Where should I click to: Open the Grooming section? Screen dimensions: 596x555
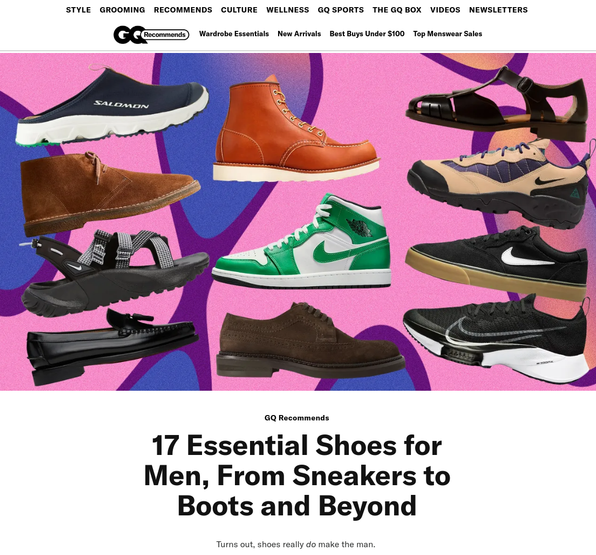pyautogui.click(x=122, y=10)
